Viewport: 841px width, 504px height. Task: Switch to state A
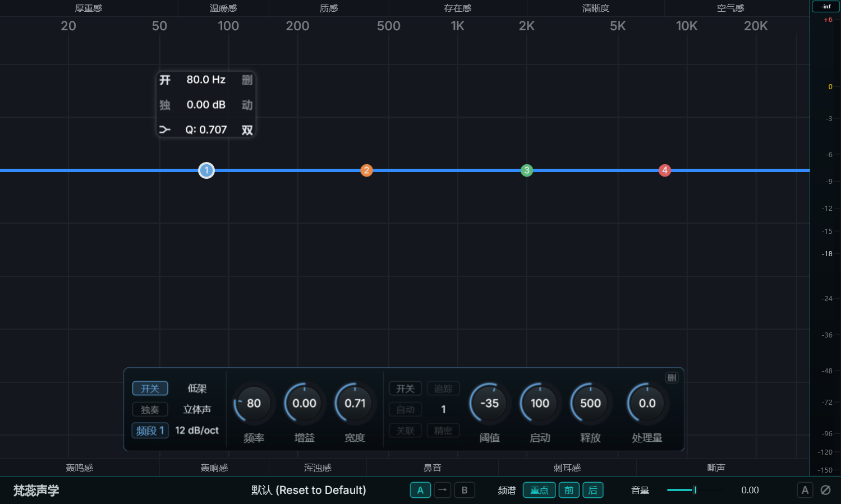420,490
